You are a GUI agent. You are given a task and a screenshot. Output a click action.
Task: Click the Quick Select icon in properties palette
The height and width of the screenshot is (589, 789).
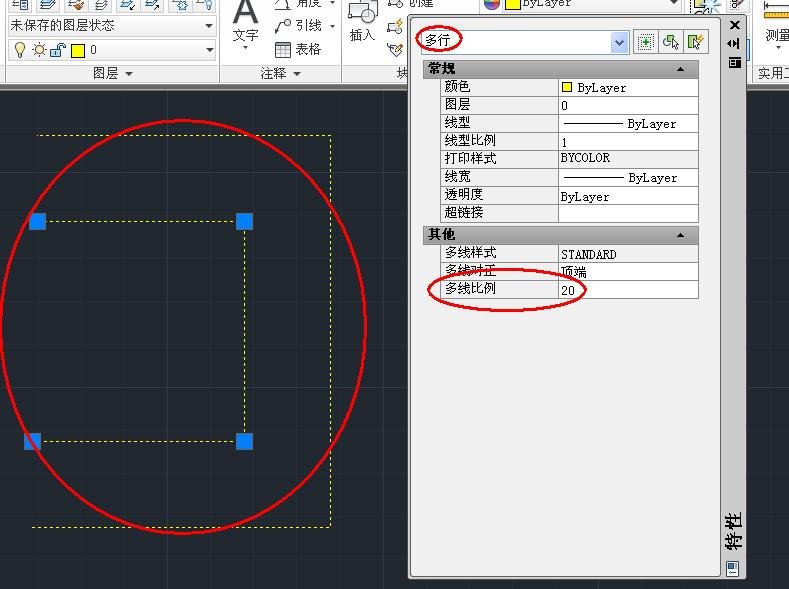696,42
